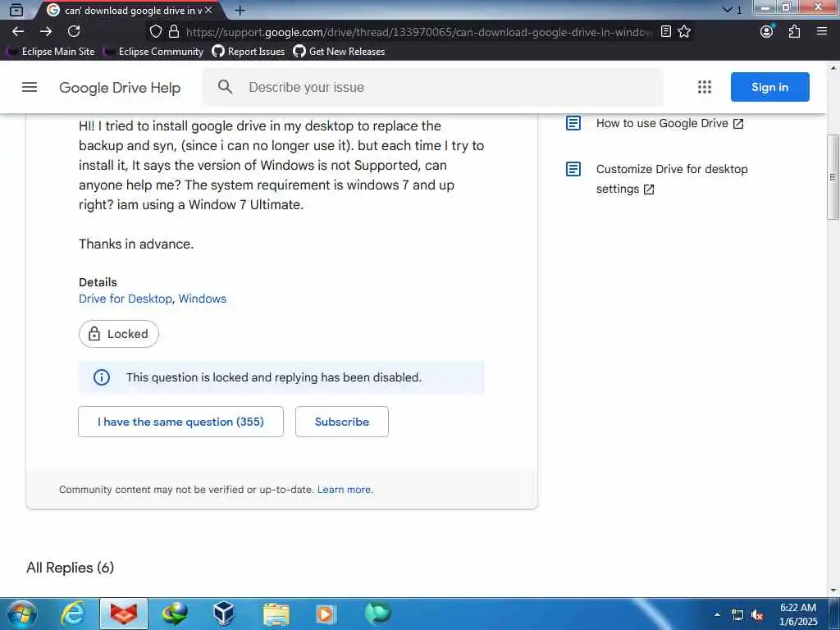Open a new browser tab
Viewport: 840px width, 630px height.
[x=240, y=10]
